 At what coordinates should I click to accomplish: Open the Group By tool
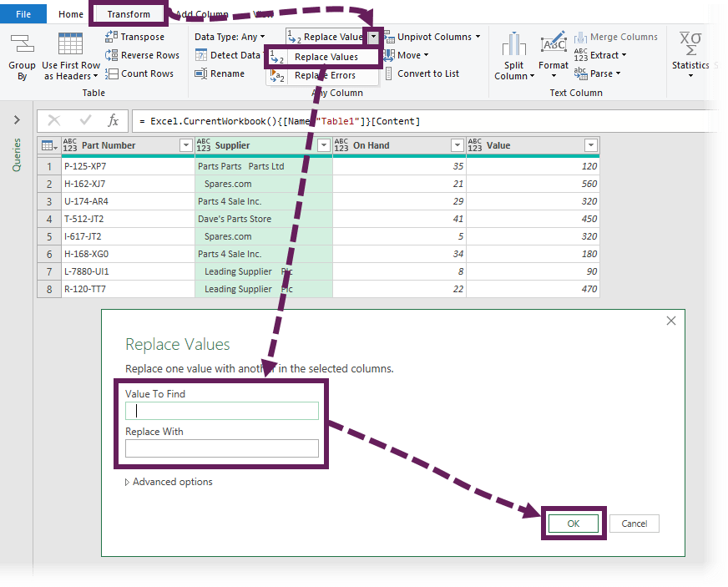tap(22, 54)
